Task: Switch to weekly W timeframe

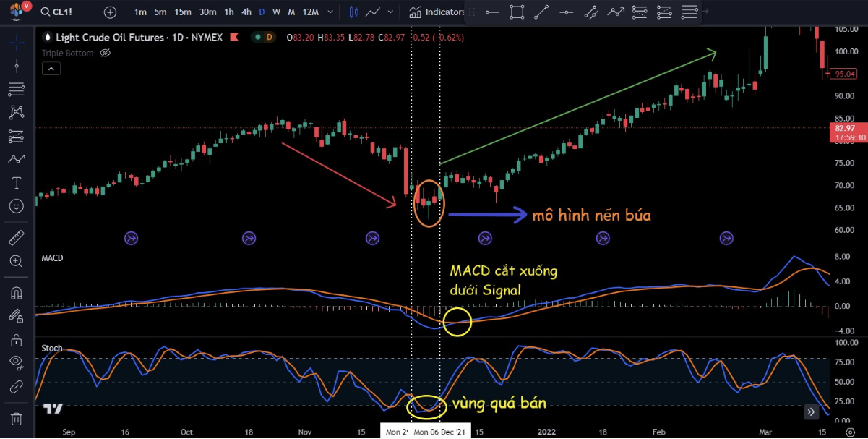Action: (276, 12)
